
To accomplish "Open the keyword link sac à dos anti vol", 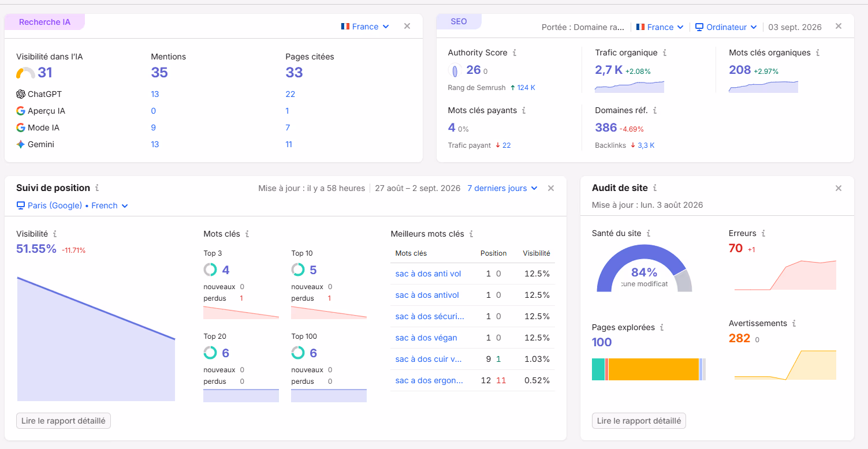I will click(x=428, y=274).
